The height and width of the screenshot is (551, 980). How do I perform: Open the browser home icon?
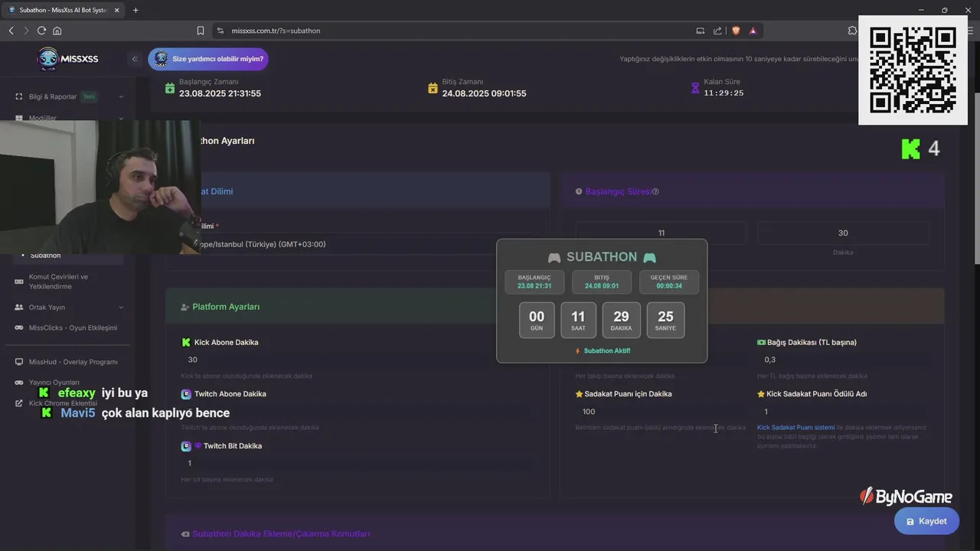(x=57, y=31)
